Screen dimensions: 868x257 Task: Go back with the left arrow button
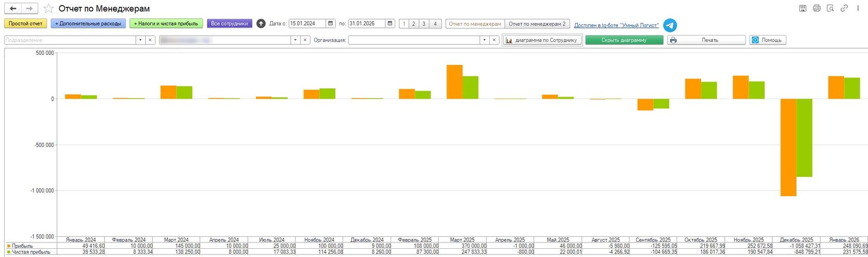[x=13, y=9]
